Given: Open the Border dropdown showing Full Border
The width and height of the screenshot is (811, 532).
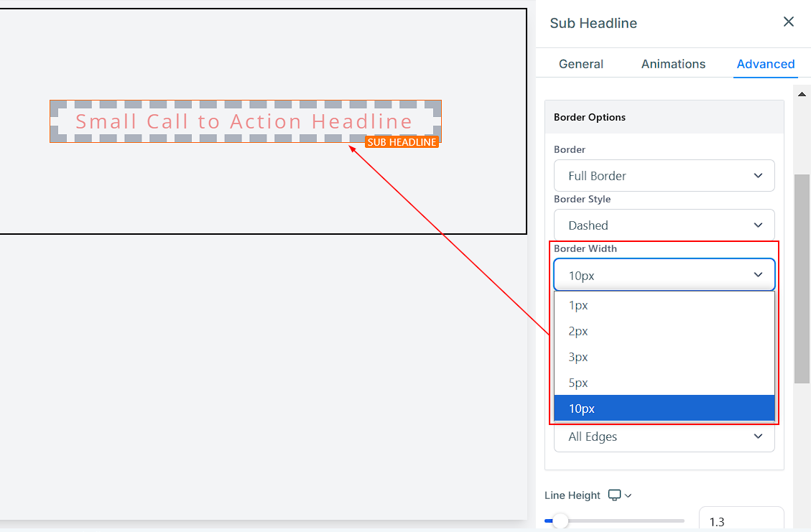Looking at the screenshot, I should [664, 176].
